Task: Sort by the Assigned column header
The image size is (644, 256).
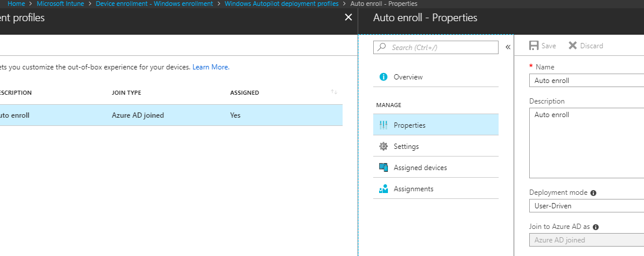Action: (244, 93)
